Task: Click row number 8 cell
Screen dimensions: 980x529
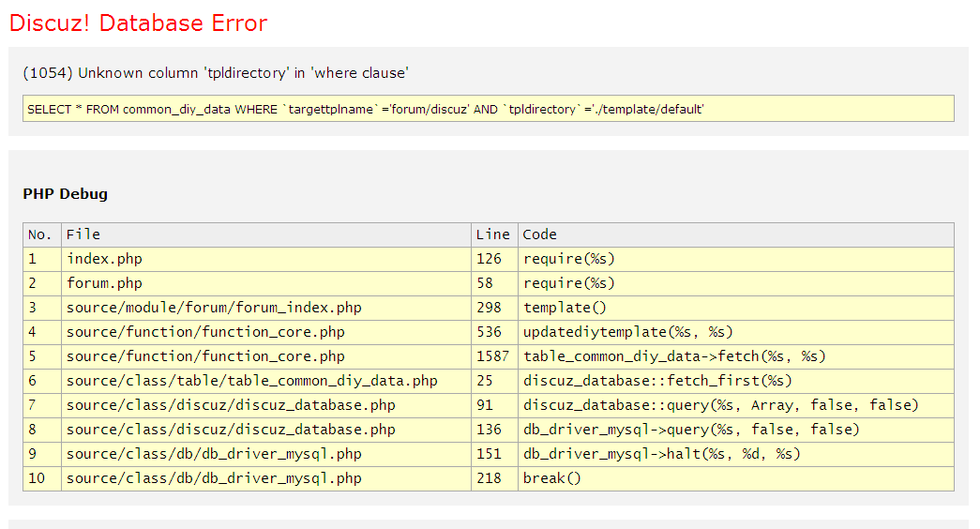Action: pos(42,430)
